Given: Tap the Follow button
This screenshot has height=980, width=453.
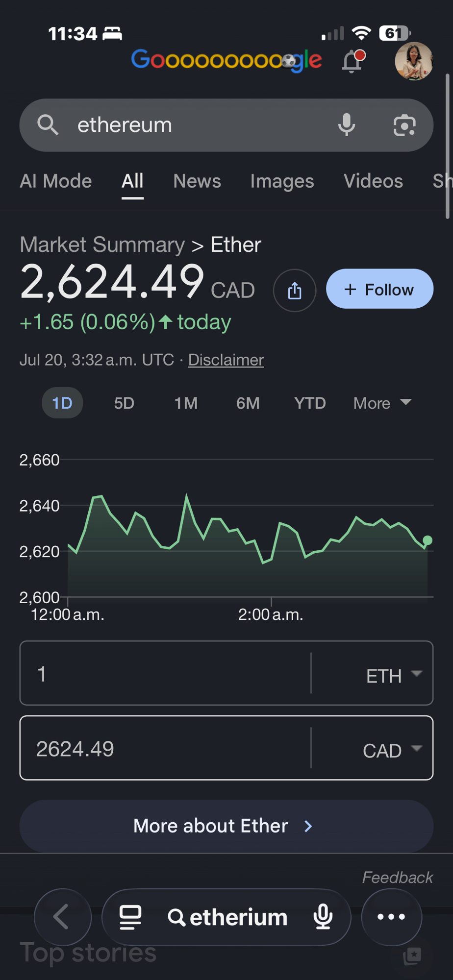Looking at the screenshot, I should point(379,289).
